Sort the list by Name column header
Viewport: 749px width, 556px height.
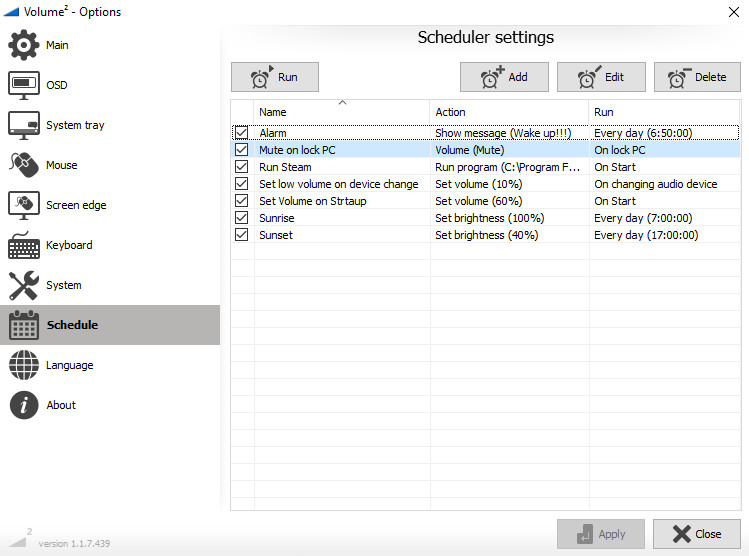click(x=342, y=112)
